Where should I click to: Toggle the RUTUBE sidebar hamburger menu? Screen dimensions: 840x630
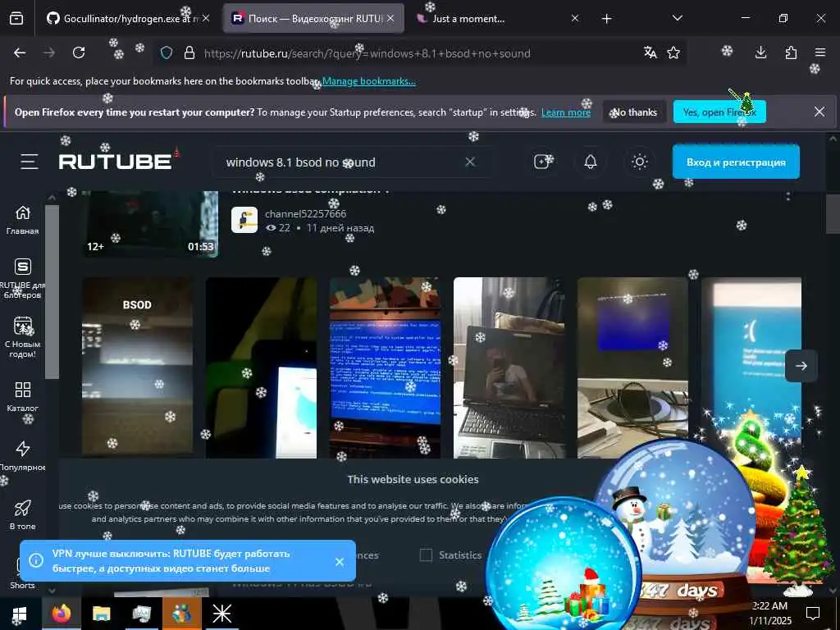click(x=30, y=162)
